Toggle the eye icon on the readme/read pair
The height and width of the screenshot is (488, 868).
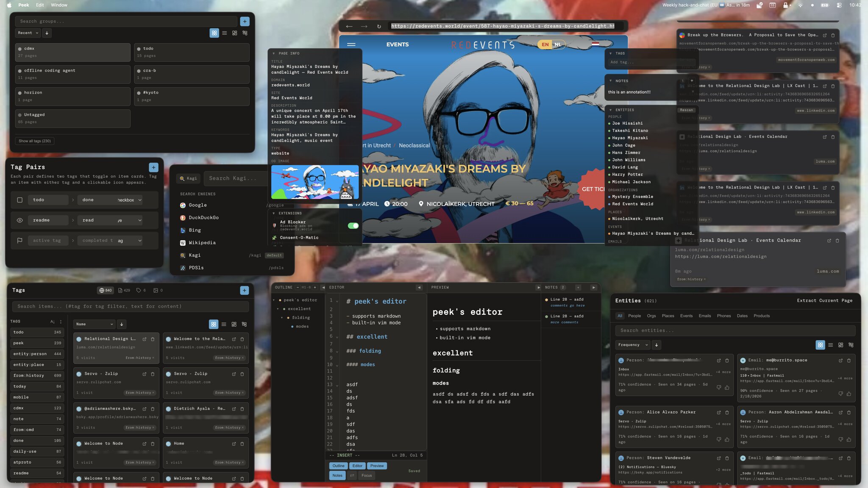[19, 220]
